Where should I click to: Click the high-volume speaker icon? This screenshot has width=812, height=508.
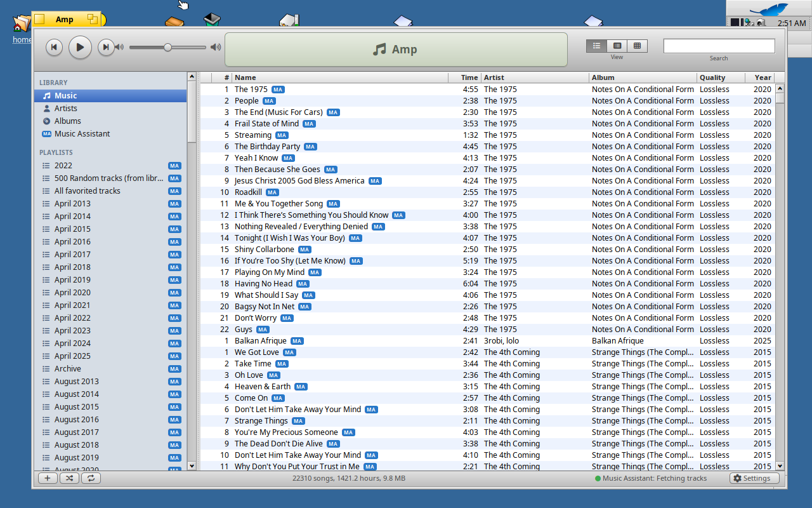coord(216,47)
